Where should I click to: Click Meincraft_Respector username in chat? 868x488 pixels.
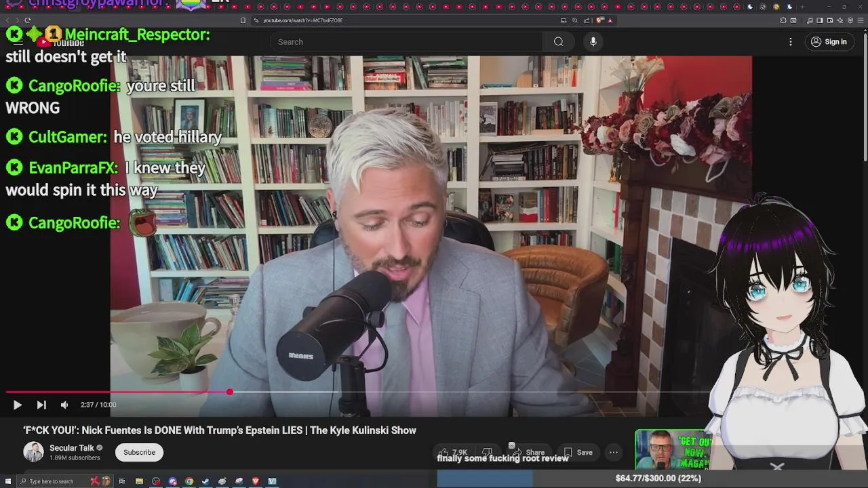tap(137, 35)
